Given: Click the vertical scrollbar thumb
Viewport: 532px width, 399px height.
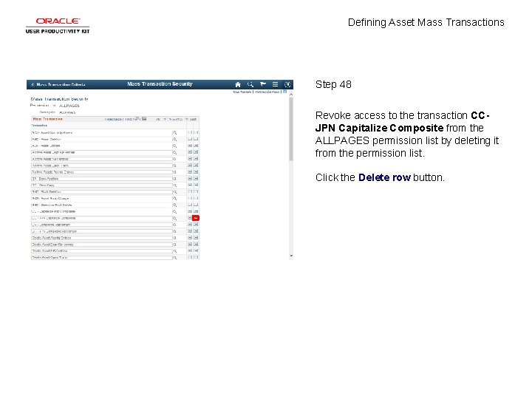Looking at the screenshot, I should [291, 129].
